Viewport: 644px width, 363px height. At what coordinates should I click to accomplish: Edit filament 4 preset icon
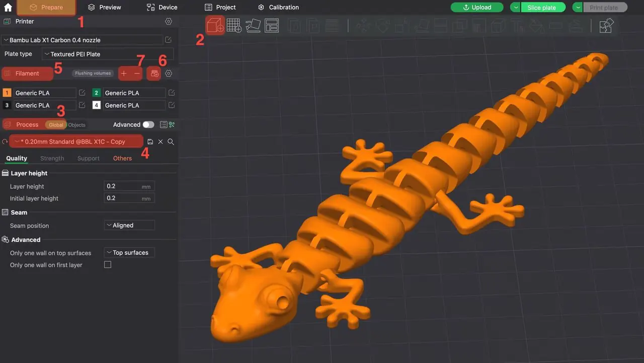[172, 105]
